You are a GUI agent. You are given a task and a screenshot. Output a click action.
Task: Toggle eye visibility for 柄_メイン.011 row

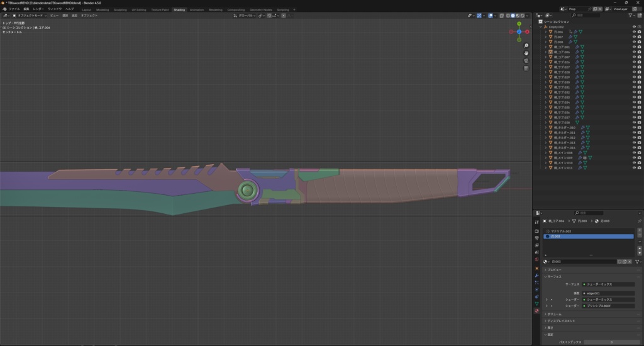coord(634,168)
